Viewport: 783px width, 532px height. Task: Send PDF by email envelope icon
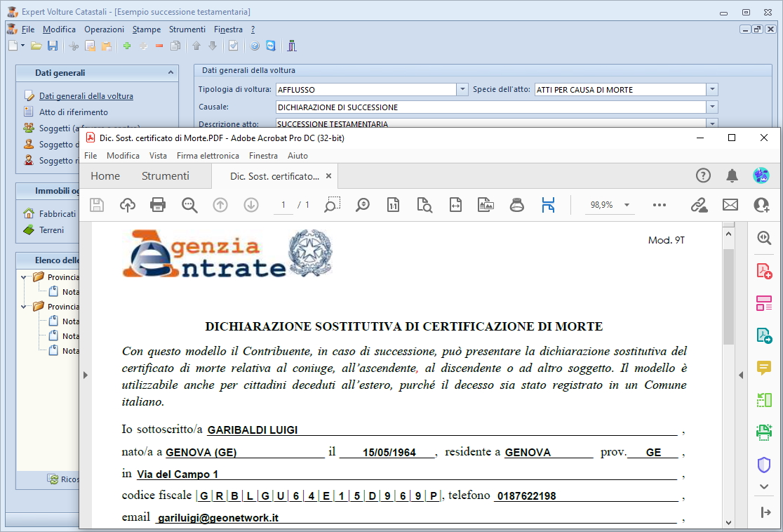tap(730, 205)
